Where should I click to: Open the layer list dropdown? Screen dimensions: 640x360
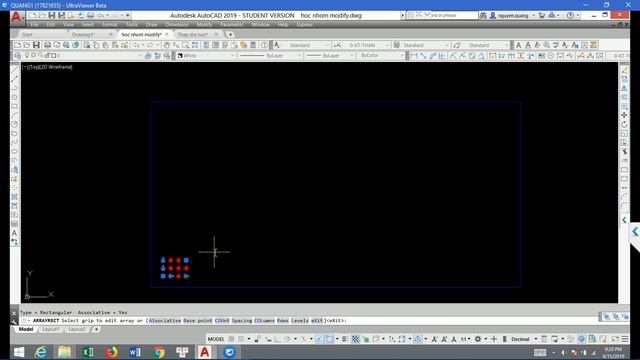[x=82, y=56]
